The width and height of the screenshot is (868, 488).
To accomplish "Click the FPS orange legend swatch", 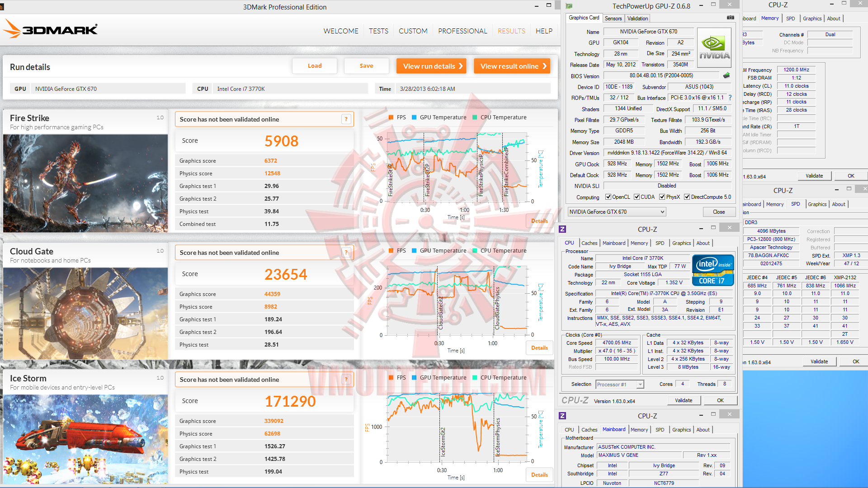I will [391, 117].
